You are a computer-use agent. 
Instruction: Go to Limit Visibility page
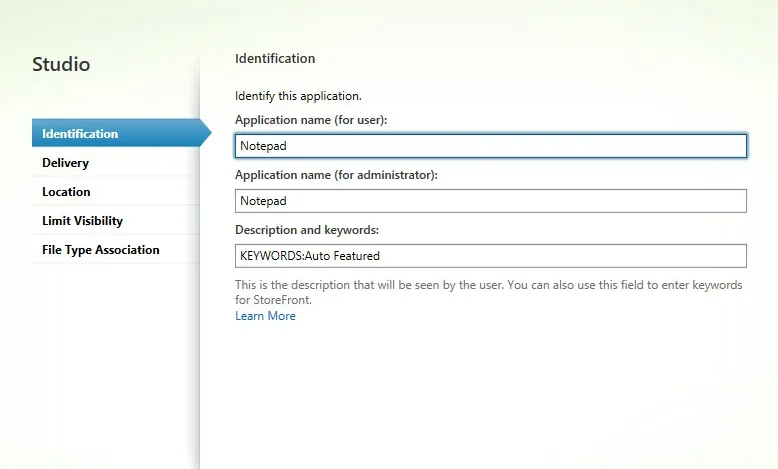116,220
